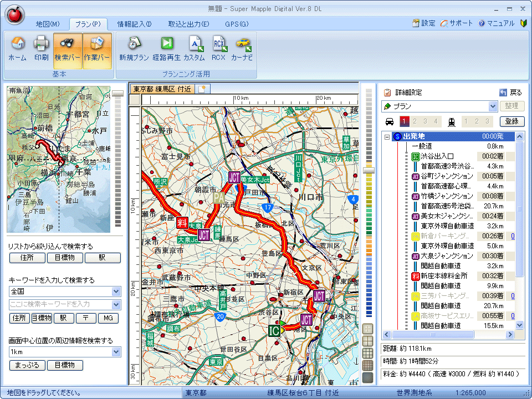532x399 pixels.
Task: Open the 全国 region dropdown
Action: [116, 291]
